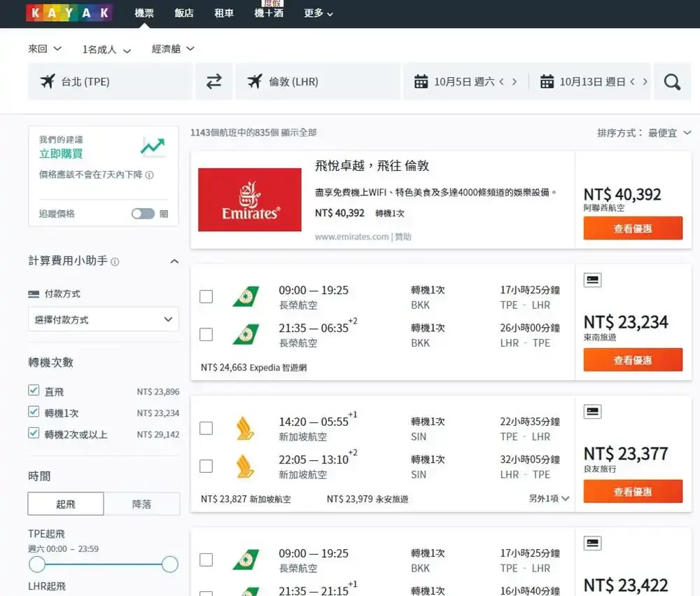The width and height of the screenshot is (700, 596).
Task: Click payment card icon on NT$ 23,234 result
Action: pos(592,280)
